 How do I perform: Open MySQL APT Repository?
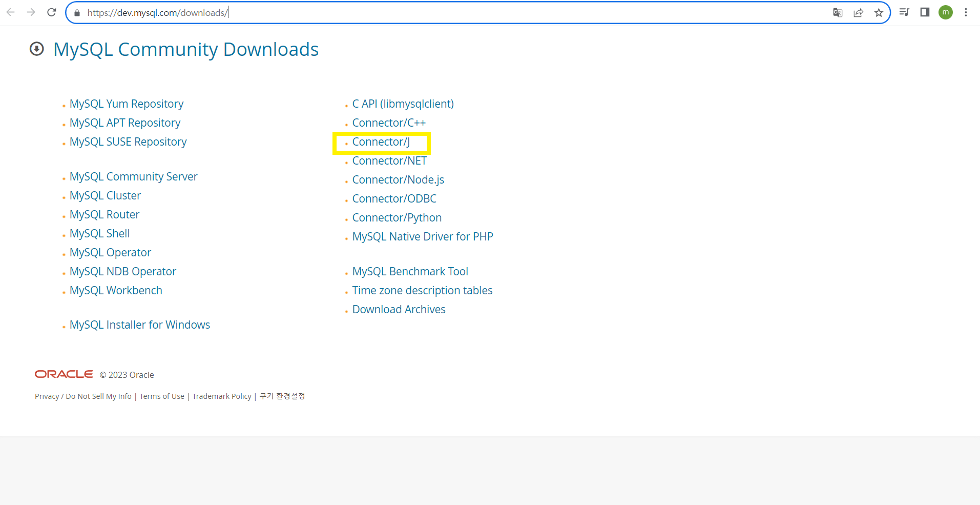pos(125,123)
